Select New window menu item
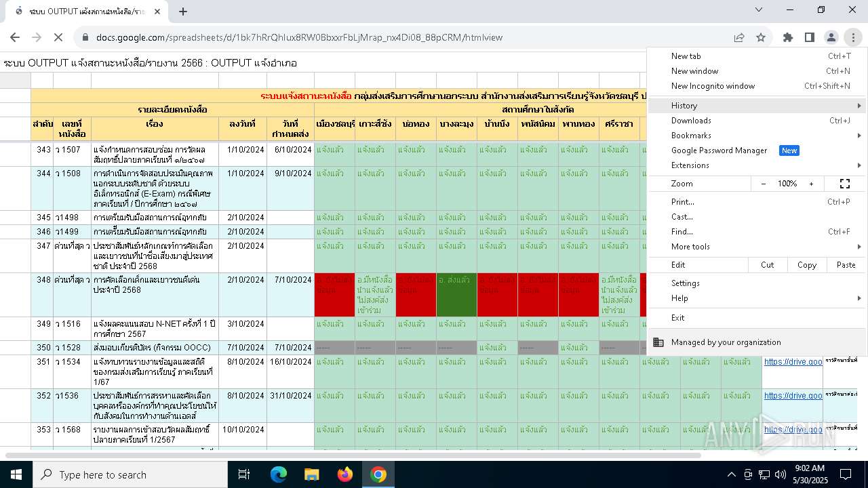This screenshot has width=868, height=488. (756, 71)
